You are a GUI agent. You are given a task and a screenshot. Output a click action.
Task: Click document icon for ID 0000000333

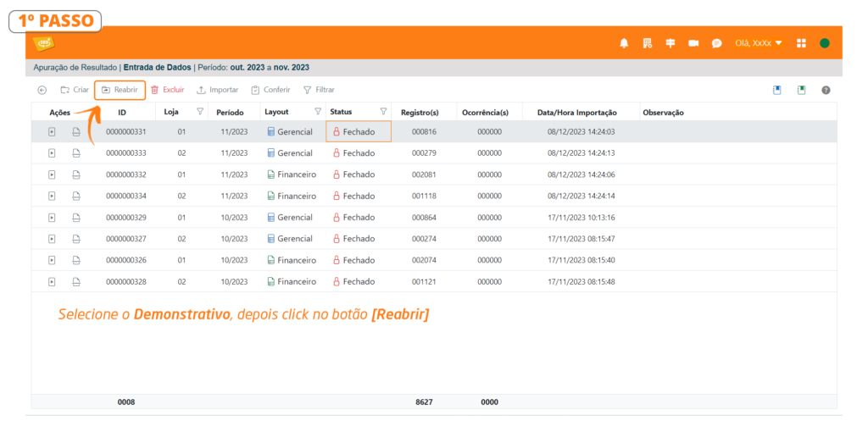pos(76,153)
